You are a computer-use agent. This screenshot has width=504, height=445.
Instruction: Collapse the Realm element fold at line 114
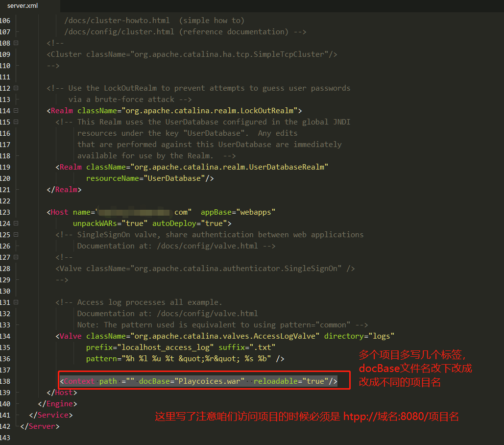click(x=16, y=110)
